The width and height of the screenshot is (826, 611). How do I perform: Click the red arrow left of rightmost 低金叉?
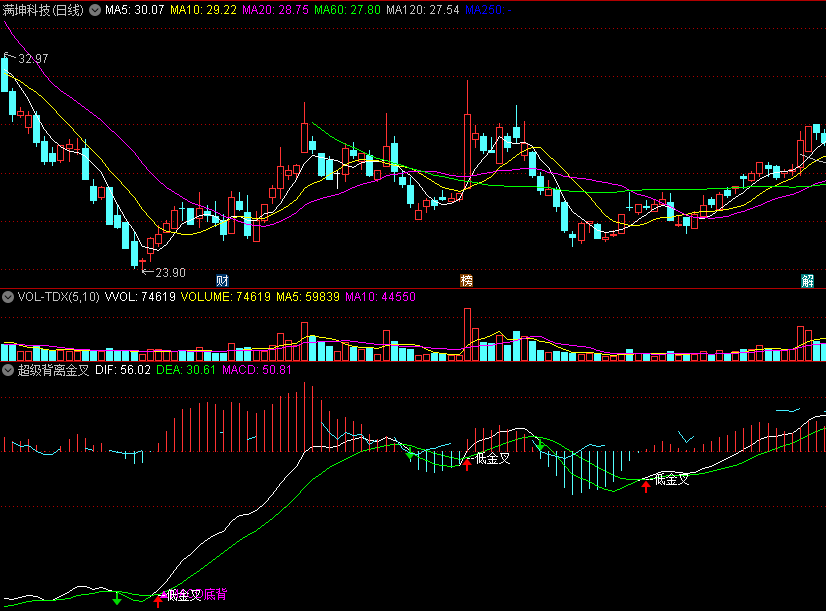click(646, 486)
